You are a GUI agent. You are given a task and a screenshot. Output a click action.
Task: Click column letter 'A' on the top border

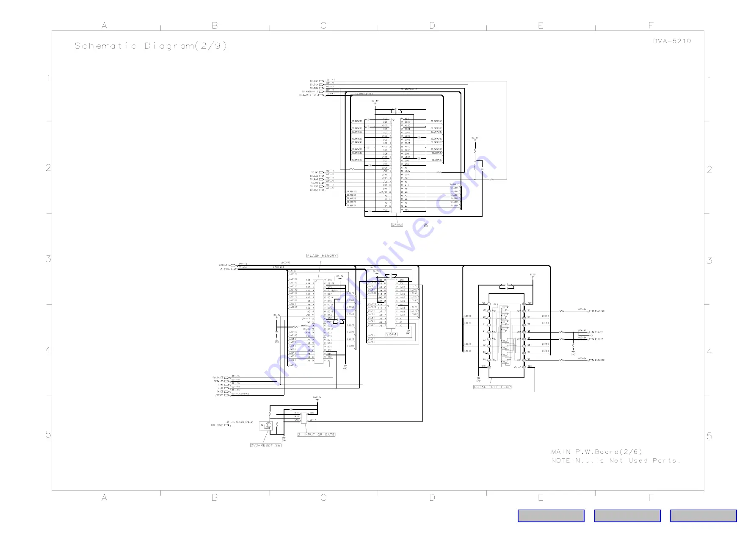[x=105, y=25]
